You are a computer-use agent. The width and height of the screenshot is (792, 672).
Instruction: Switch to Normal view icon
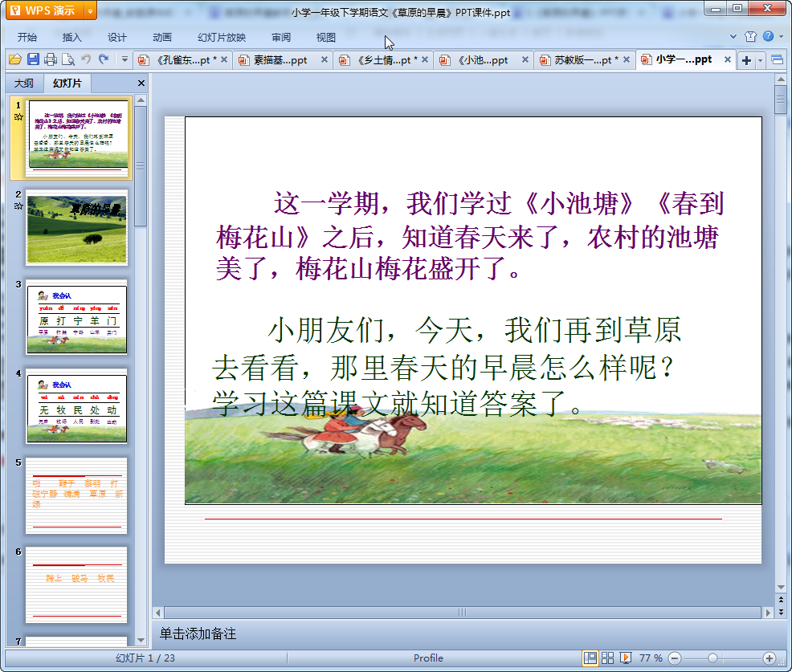tap(590, 658)
